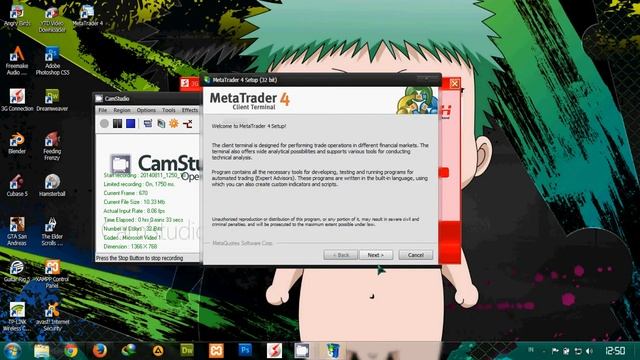Cancel the MetaTrader 4 Setup wizard

coord(416,255)
